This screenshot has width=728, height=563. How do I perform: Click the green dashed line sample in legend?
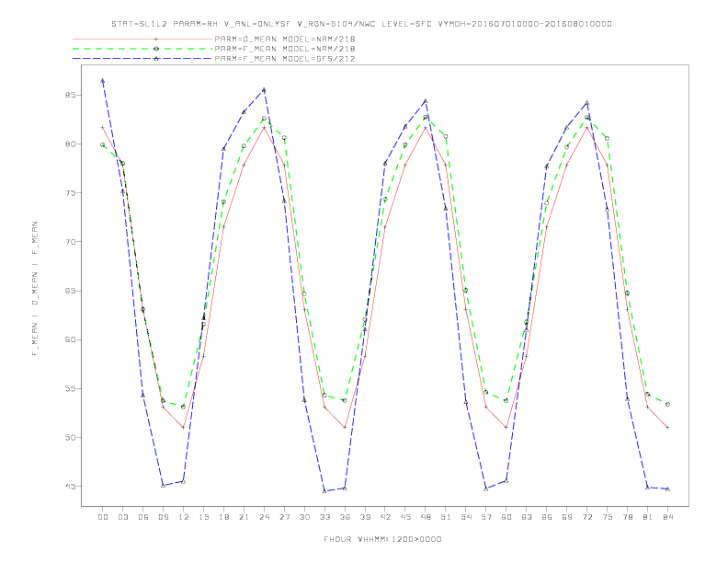[142, 49]
